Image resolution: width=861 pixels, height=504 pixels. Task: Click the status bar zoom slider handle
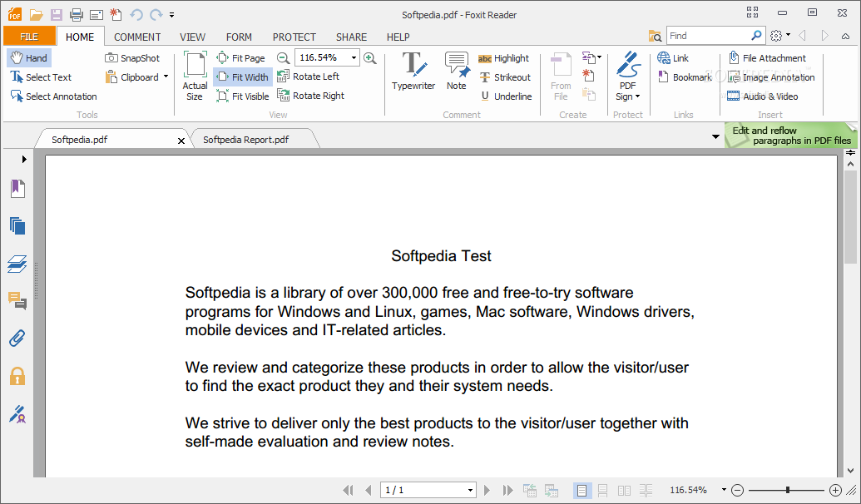[788, 490]
